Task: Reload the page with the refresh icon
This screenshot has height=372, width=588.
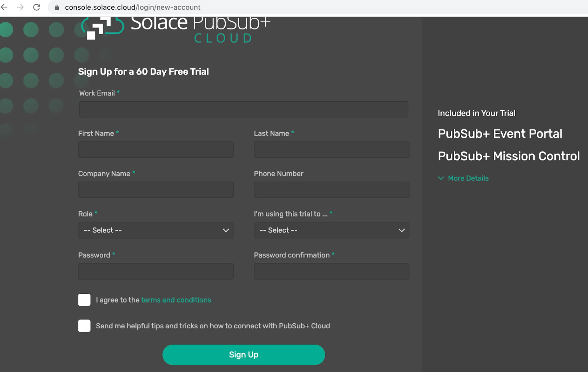Action: [36, 7]
